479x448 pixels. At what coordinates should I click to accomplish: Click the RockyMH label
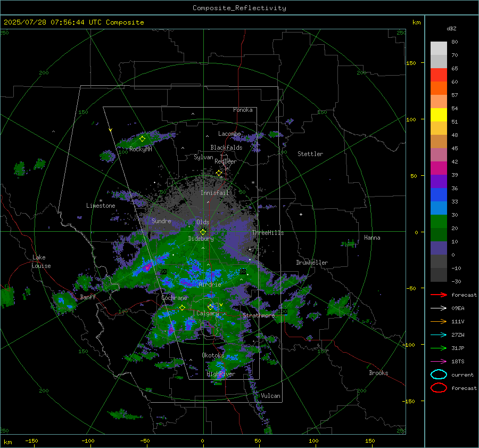tap(141, 149)
